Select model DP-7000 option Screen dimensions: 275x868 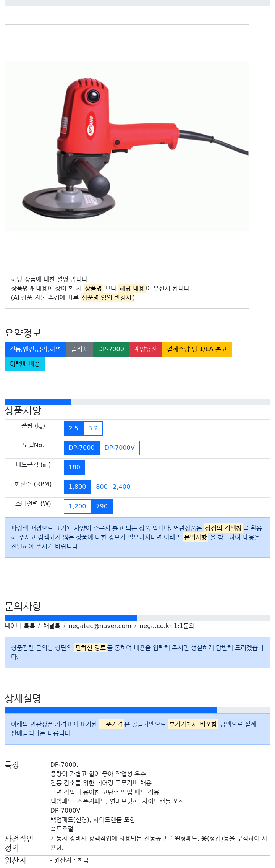(82, 448)
